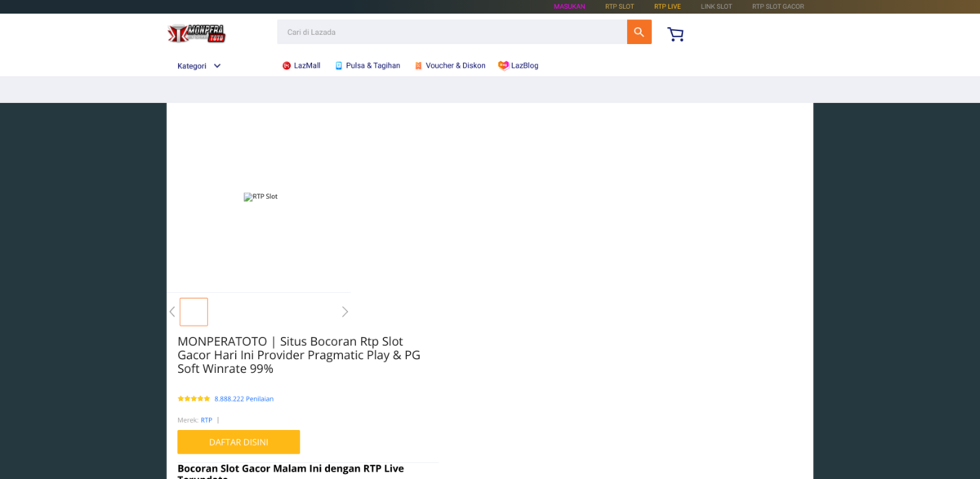
Task: Click the Pulsa & Tagihan phone icon
Action: [339, 65]
